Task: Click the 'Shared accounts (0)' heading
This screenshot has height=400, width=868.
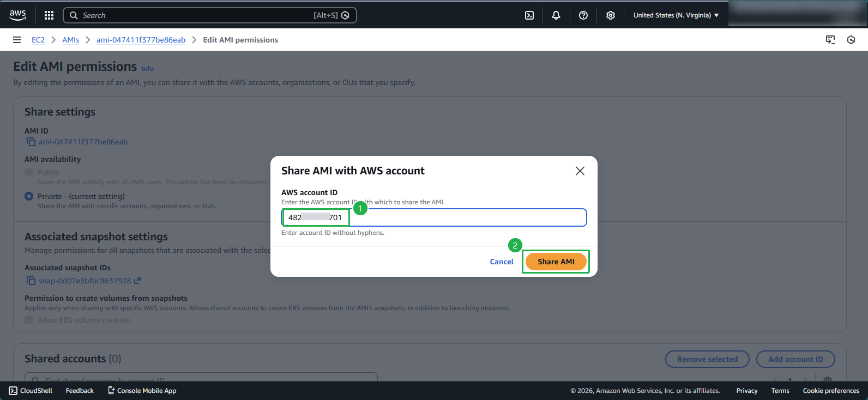Action: pos(73,359)
